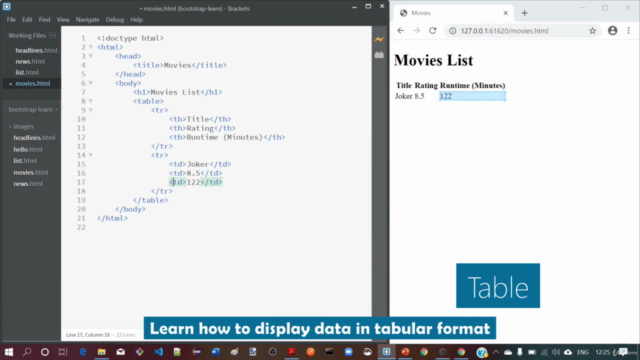Image resolution: width=640 pixels, height=360 pixels.
Task: Click the browser back arrow
Action: [x=400, y=31]
